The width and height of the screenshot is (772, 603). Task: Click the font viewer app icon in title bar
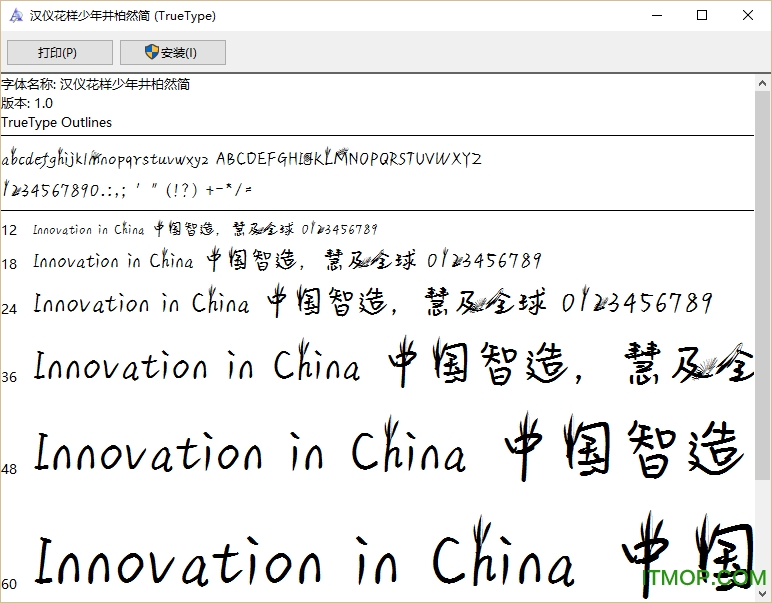16,16
